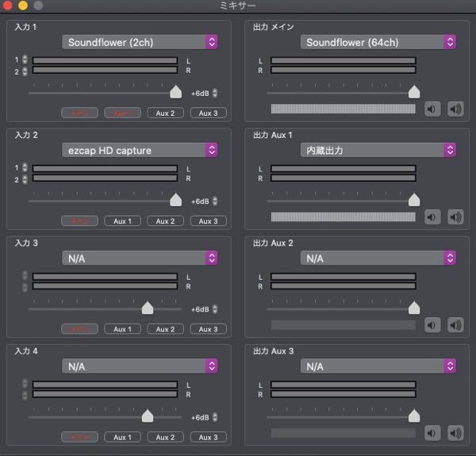This screenshot has width=476, height=456.
Task: Open the 出力 Aux 3 N/A dropdown
Action: click(378, 366)
